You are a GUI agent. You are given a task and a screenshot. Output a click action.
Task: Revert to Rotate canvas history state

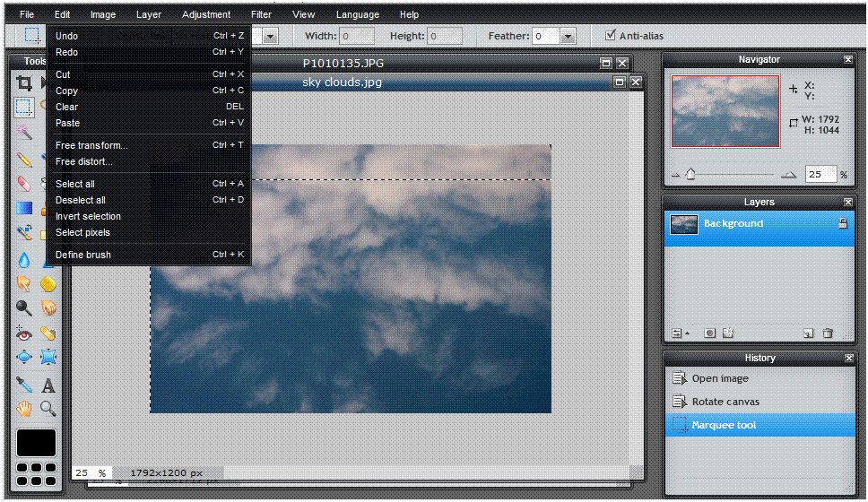tap(725, 402)
